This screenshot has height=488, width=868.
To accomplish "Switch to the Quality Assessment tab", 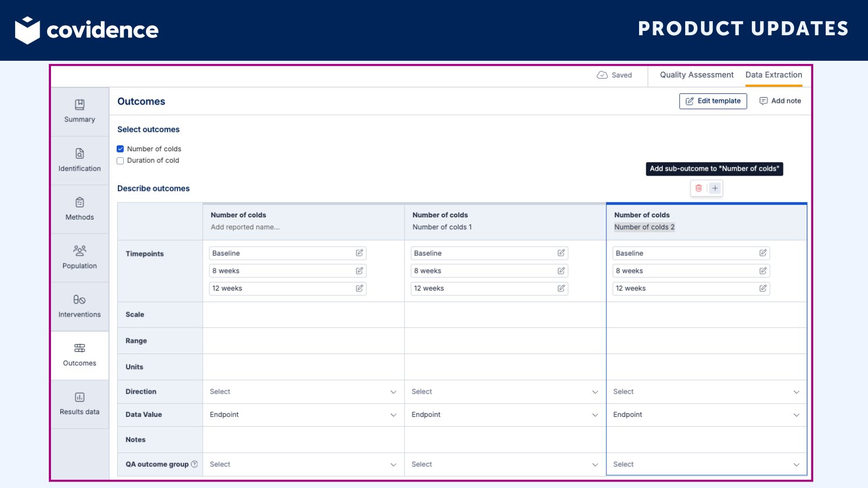I will click(697, 75).
